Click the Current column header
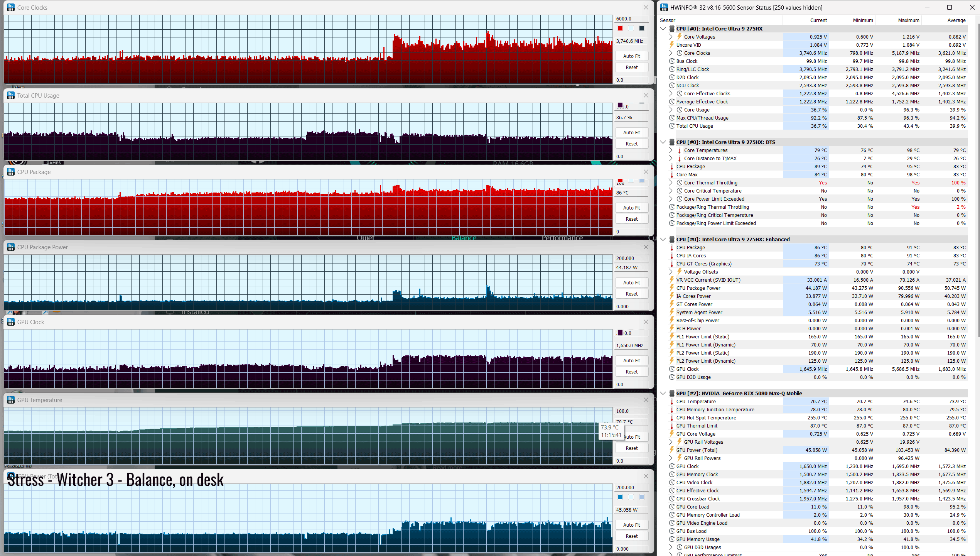The width and height of the screenshot is (980, 556). [806, 20]
